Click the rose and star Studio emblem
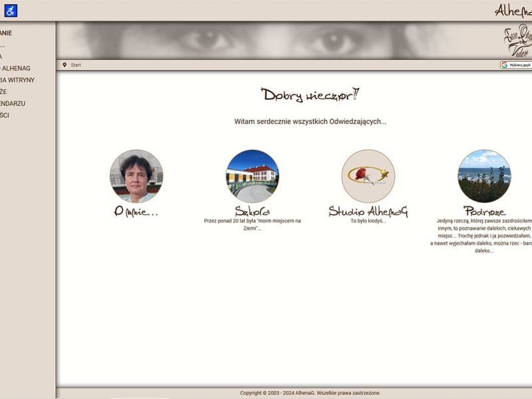Screen dimensions: 532x399 click(x=368, y=176)
